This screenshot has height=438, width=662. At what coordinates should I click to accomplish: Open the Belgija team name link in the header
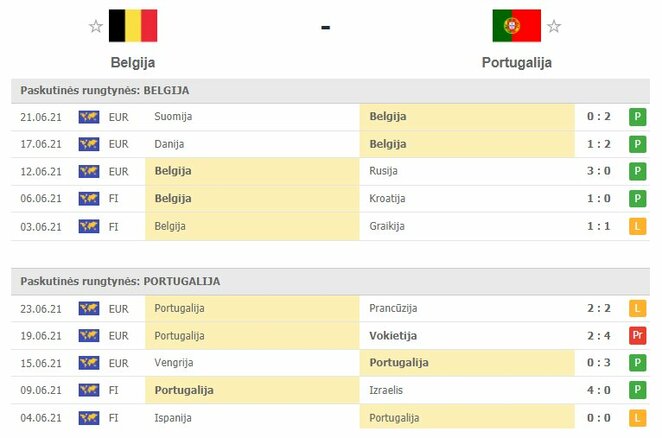[133, 63]
